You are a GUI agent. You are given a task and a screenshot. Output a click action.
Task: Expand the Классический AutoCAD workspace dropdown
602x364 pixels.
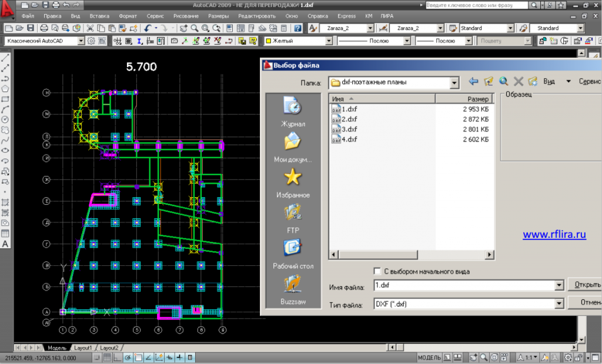click(81, 41)
